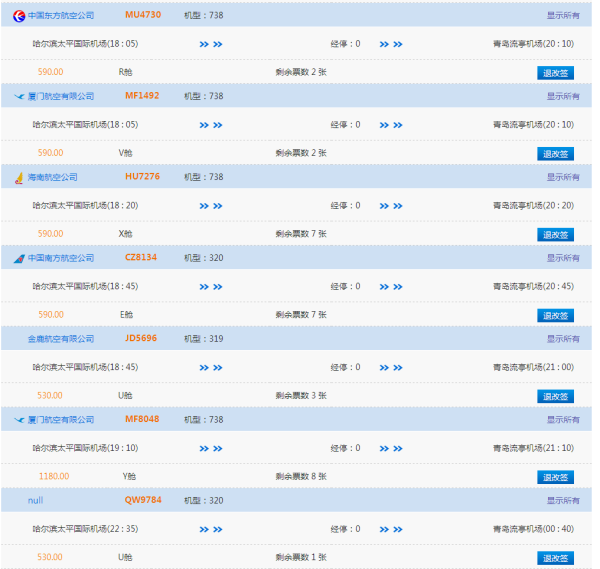This screenshot has height=569, width=600.
Task: Click Xiamen Airlines logo beside MF8048
Action: tap(19, 420)
